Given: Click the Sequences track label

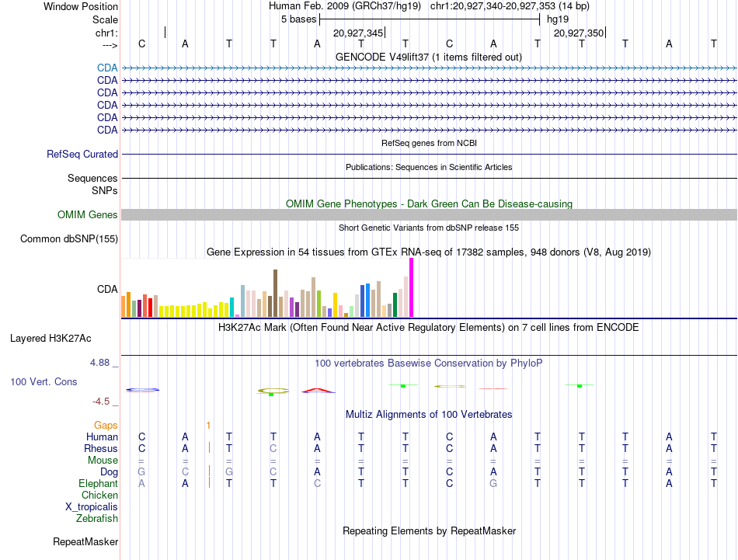Looking at the screenshot, I should [x=92, y=178].
